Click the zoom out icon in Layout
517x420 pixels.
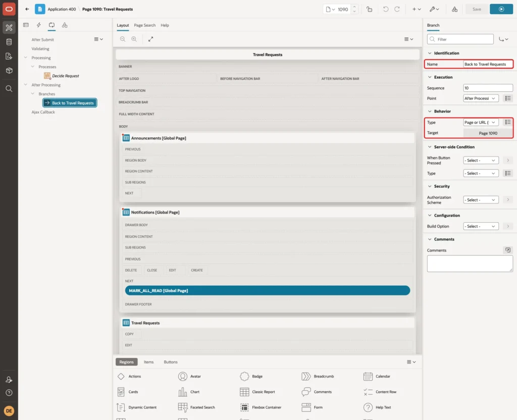(123, 39)
